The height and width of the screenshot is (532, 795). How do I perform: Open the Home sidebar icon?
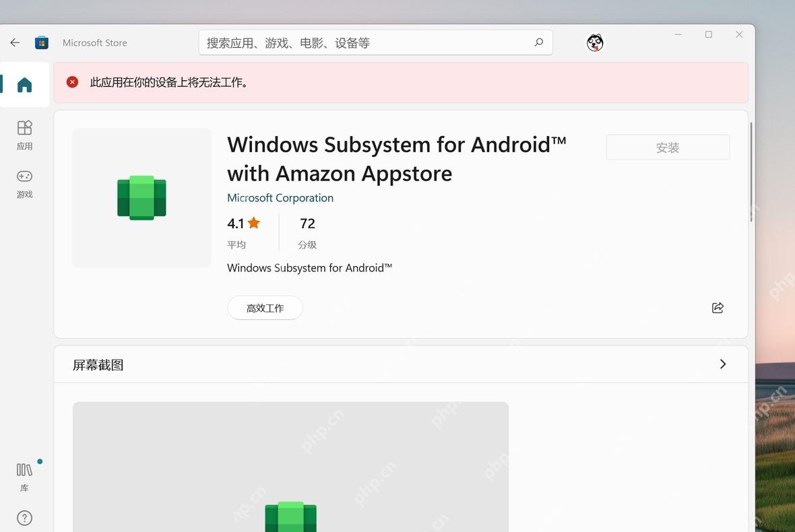pyautogui.click(x=24, y=85)
